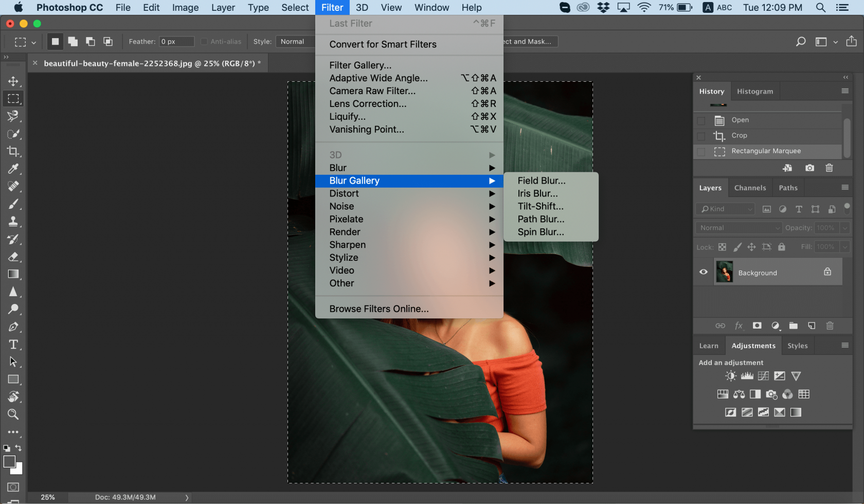Choose the Move tool
The width and height of the screenshot is (864, 504).
(13, 81)
